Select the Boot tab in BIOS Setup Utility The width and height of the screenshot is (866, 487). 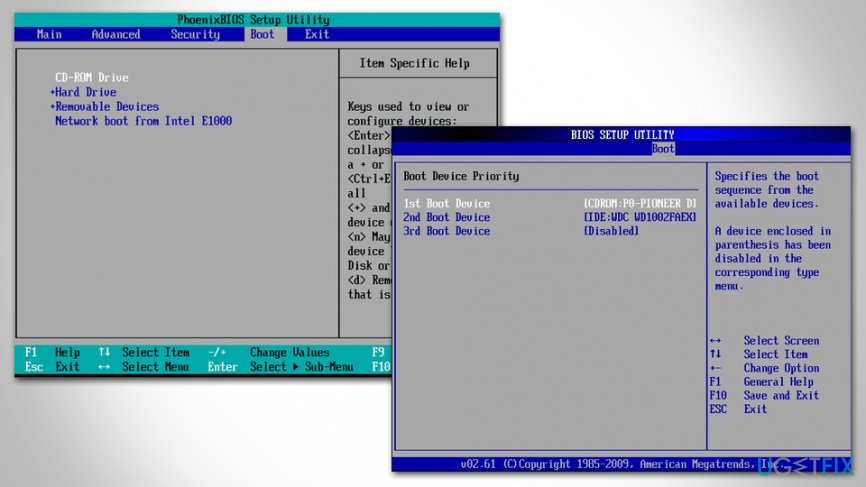663,149
